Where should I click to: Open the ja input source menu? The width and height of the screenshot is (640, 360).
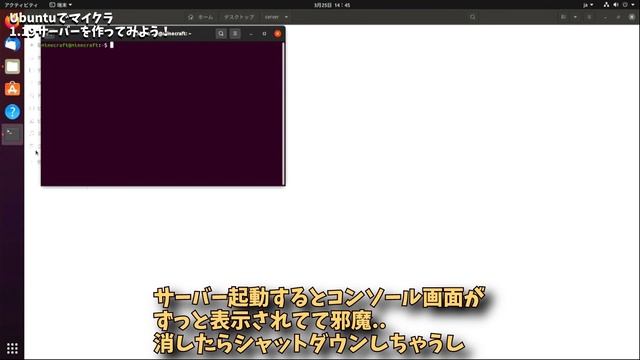click(588, 5)
